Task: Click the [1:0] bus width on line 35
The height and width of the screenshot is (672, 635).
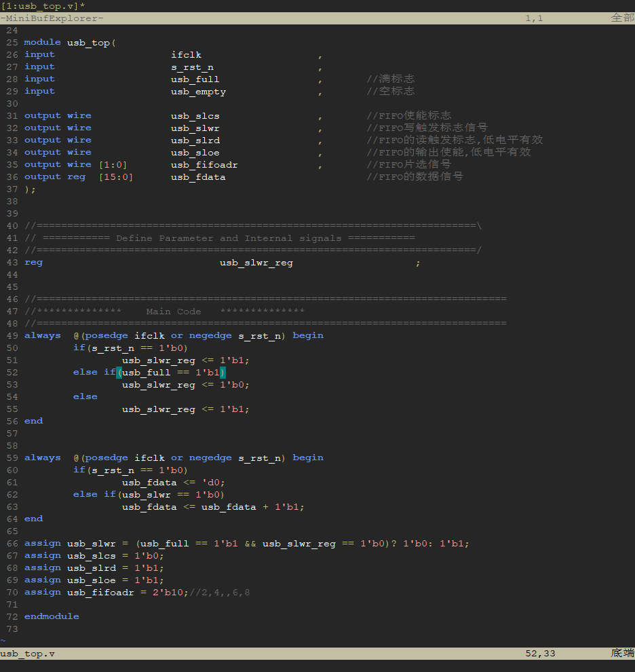Action: (113, 165)
